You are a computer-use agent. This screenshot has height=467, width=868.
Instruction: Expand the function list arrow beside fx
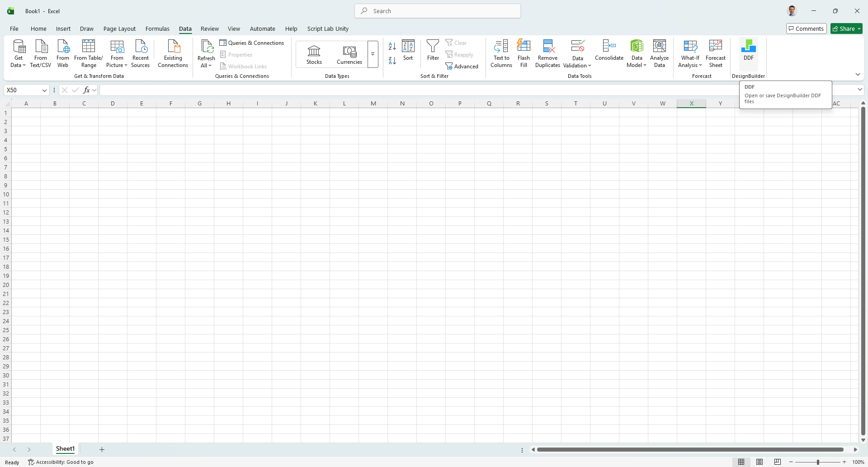94,90
